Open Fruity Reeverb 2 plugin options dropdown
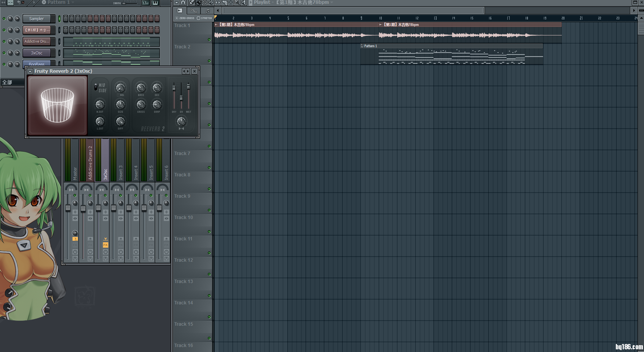This screenshot has width=644, height=352. point(30,71)
